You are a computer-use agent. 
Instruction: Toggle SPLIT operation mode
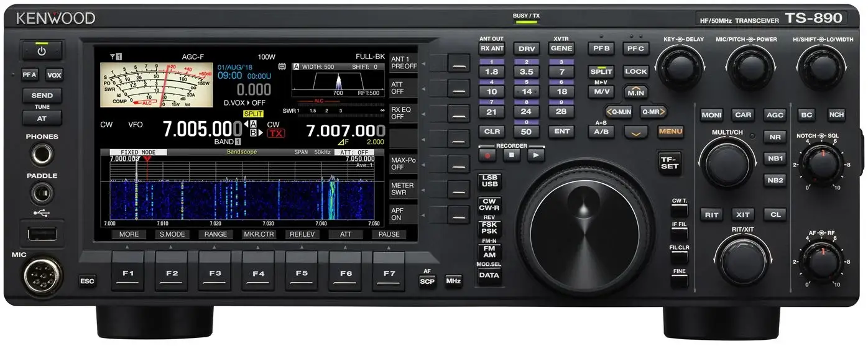[x=601, y=71]
